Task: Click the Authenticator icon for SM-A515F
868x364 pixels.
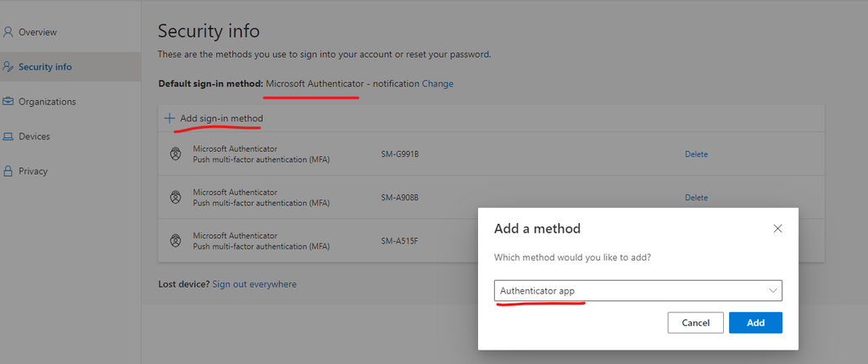Action: point(175,240)
